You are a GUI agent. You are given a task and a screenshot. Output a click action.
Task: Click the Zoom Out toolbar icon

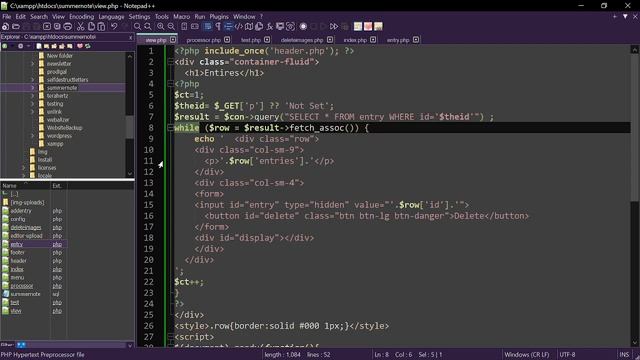coord(171,27)
